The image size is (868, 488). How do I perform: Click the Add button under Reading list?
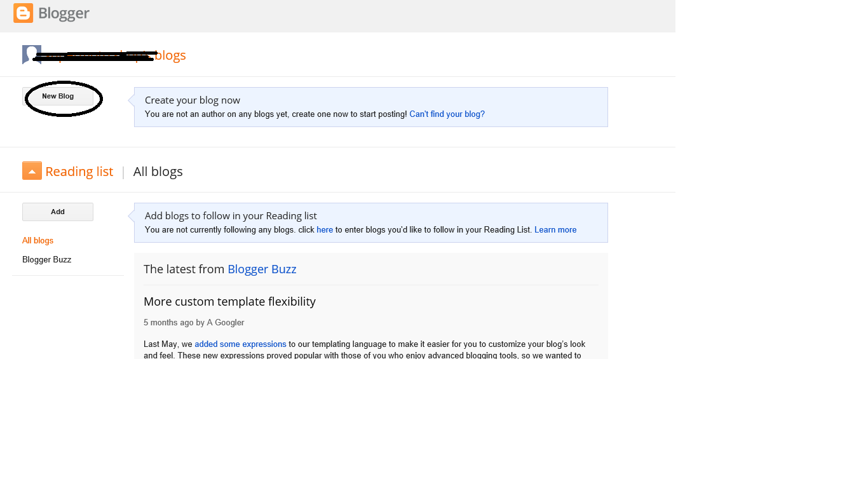tap(58, 212)
